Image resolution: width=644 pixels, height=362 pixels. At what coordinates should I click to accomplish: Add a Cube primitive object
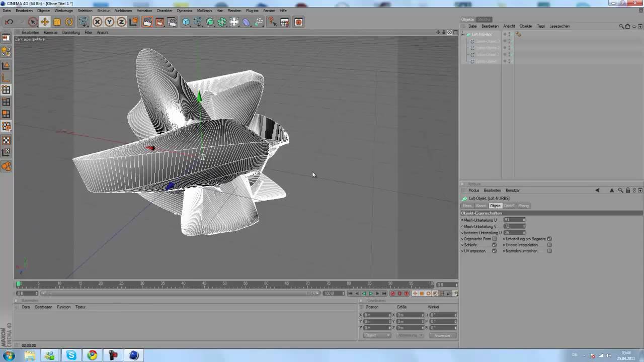(x=186, y=22)
